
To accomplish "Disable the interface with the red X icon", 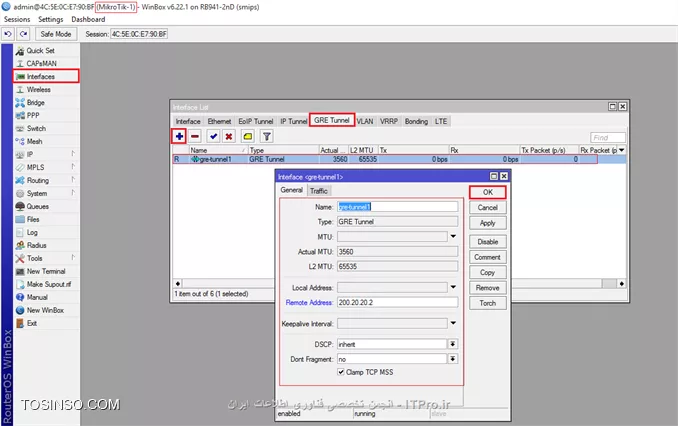I will [x=229, y=136].
